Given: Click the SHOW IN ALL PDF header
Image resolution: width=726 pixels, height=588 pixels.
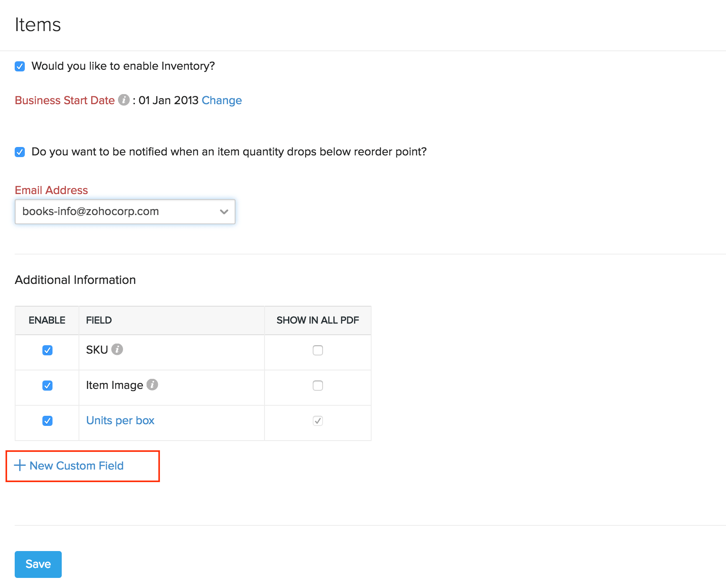Looking at the screenshot, I should (x=317, y=320).
